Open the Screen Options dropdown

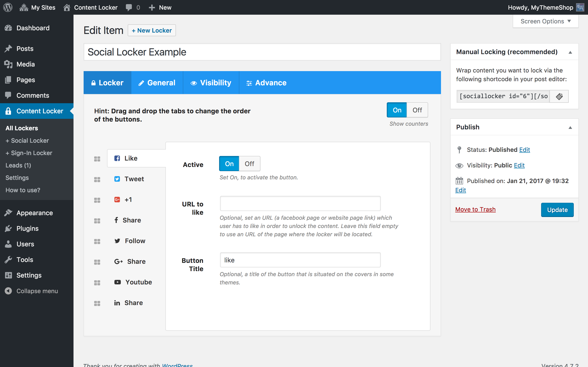coord(546,21)
